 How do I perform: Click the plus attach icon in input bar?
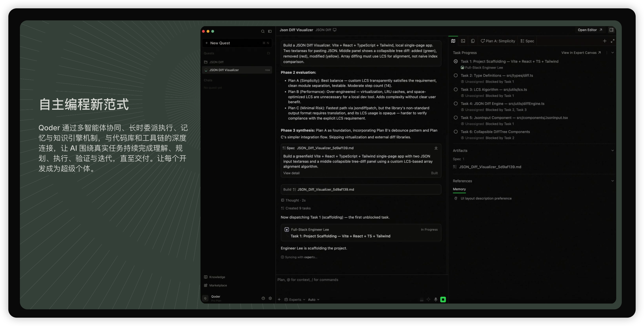[279, 300]
